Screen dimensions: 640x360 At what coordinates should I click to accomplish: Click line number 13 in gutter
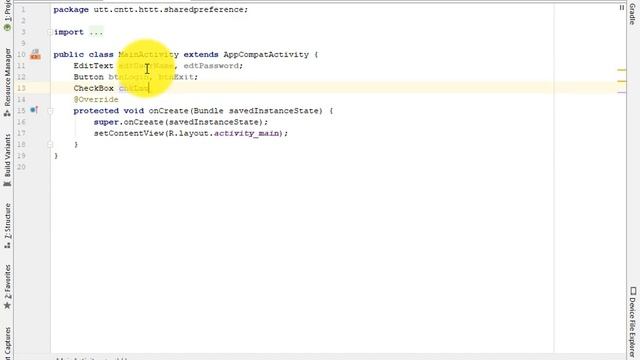pos(21,88)
